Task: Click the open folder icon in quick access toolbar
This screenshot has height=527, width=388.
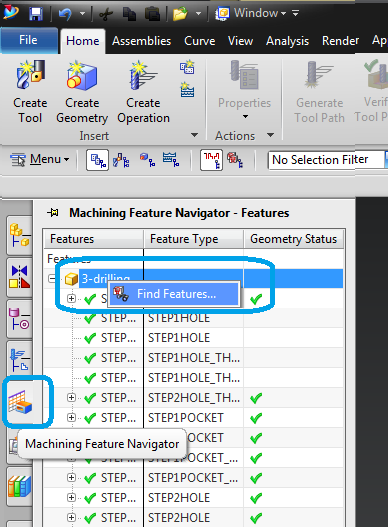Action: (x=180, y=14)
